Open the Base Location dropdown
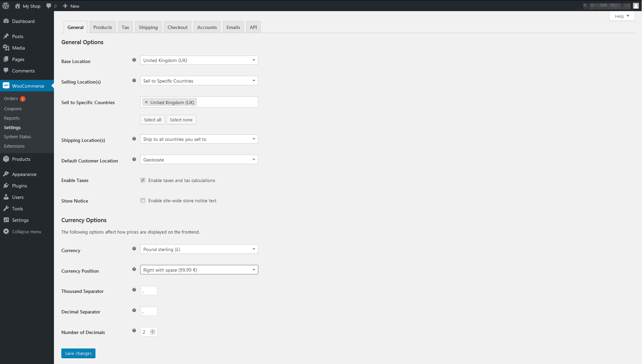Image resolution: width=642 pixels, height=364 pixels. pyautogui.click(x=199, y=60)
